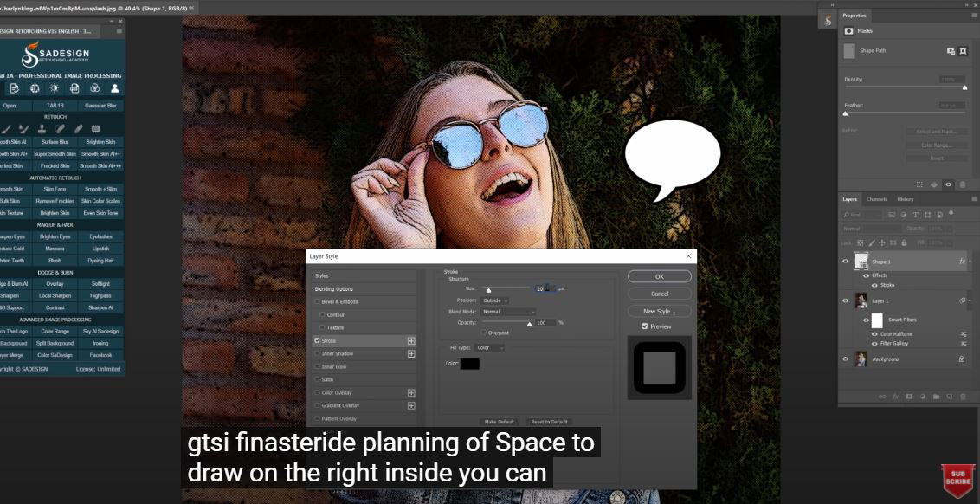Click the add Inner Shadow plus icon

[x=411, y=354]
